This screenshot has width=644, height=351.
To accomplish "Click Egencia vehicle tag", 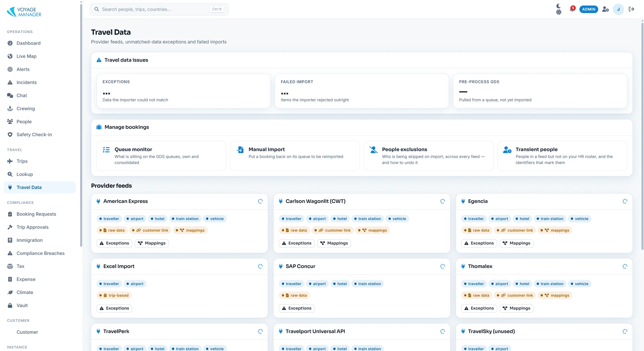I will pos(579,219).
